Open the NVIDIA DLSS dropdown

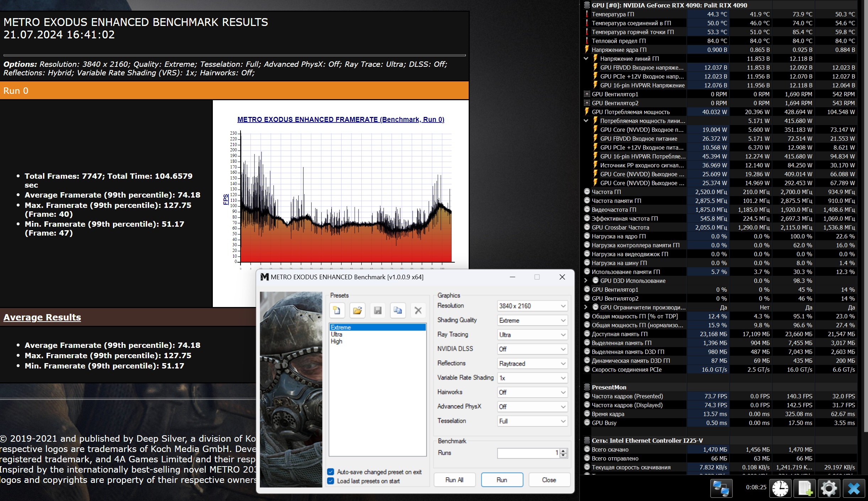pyautogui.click(x=532, y=349)
